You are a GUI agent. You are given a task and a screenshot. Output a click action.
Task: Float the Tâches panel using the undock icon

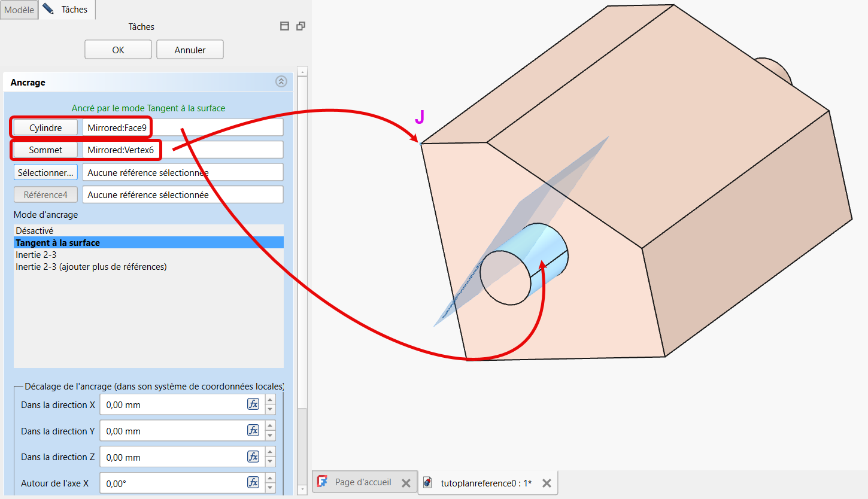point(301,26)
